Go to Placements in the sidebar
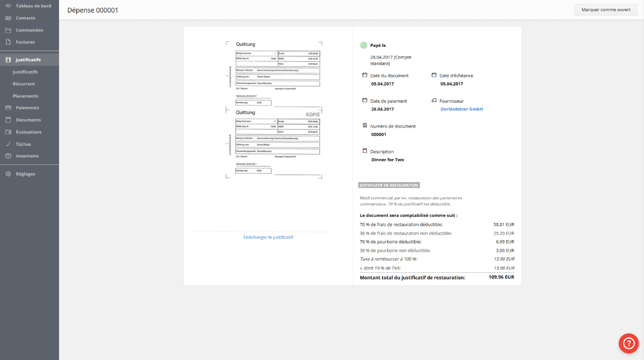 (x=26, y=96)
